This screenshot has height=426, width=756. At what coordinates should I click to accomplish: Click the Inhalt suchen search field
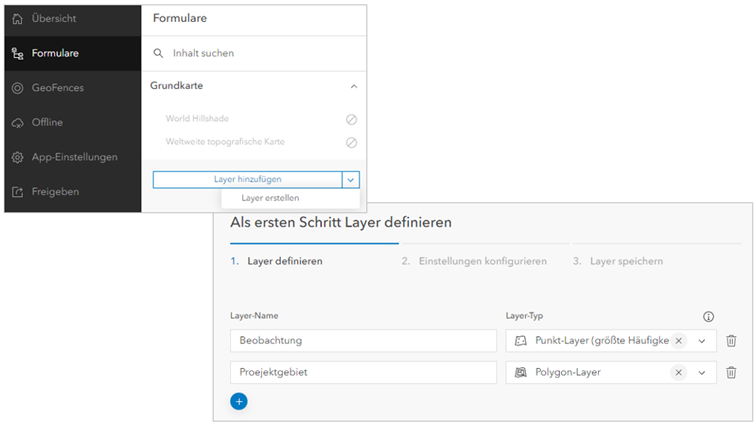coord(254,53)
